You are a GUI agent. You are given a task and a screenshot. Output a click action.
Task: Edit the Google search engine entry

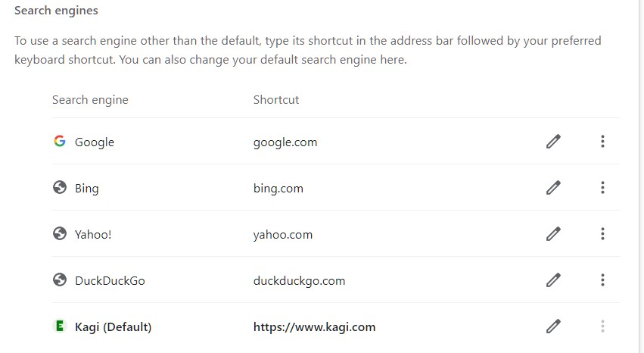point(553,142)
